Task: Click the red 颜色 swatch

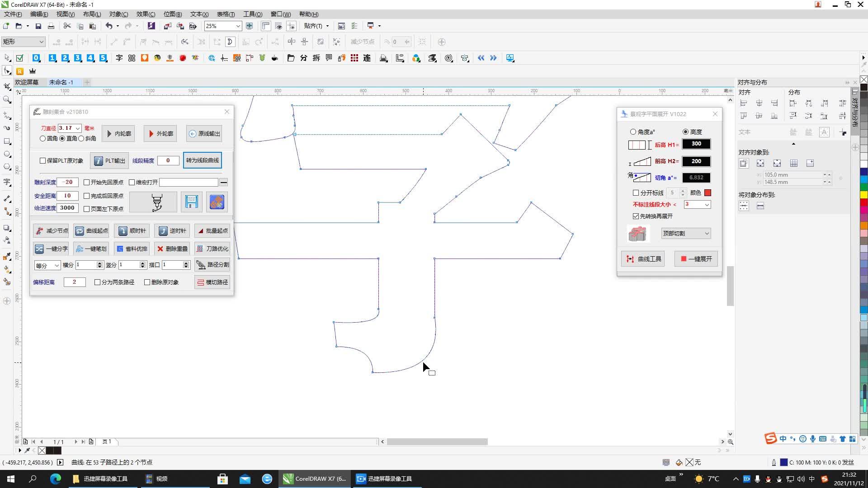Action: (708, 193)
